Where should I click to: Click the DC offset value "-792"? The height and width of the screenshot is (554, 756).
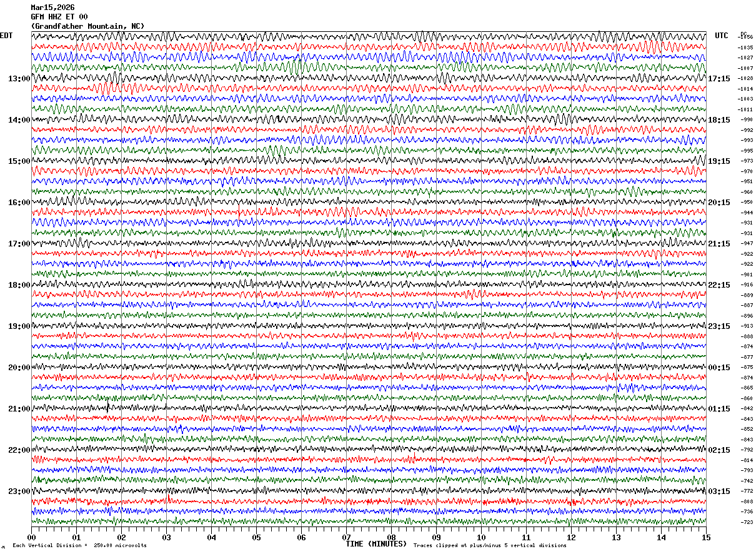pyautogui.click(x=747, y=450)
